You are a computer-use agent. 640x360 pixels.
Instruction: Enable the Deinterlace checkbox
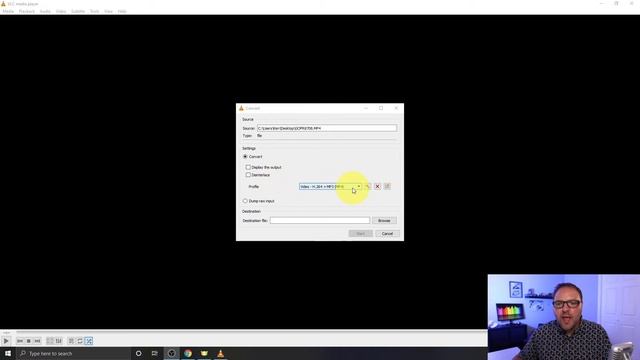coord(248,175)
